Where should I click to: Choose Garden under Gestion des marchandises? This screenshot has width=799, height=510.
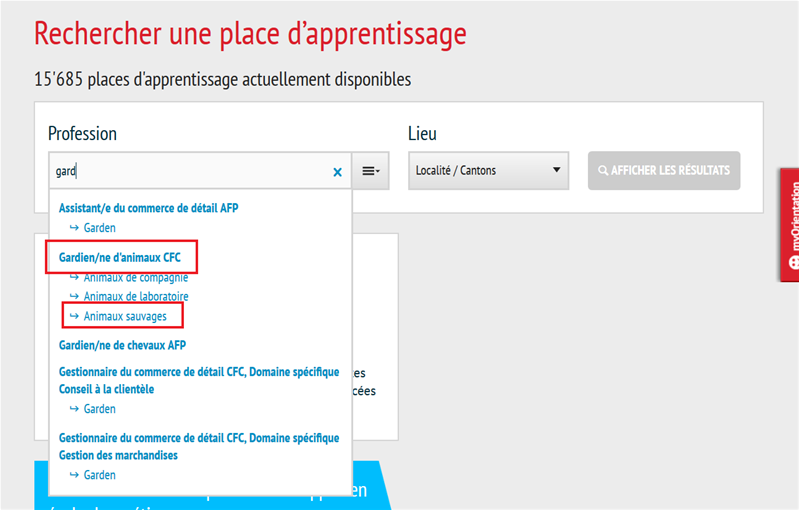(x=99, y=475)
